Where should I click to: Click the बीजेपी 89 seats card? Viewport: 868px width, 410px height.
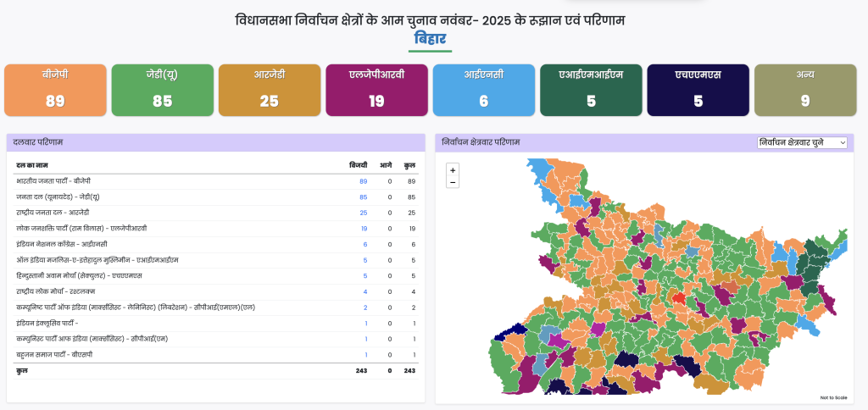point(55,90)
